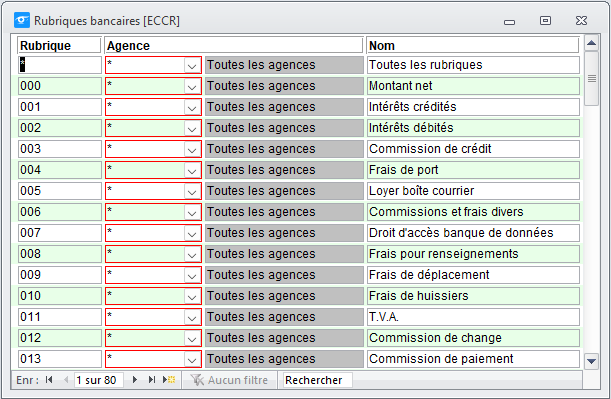Click the Rubrique column header
Viewport: 611px width, 399px height.
tap(59, 46)
